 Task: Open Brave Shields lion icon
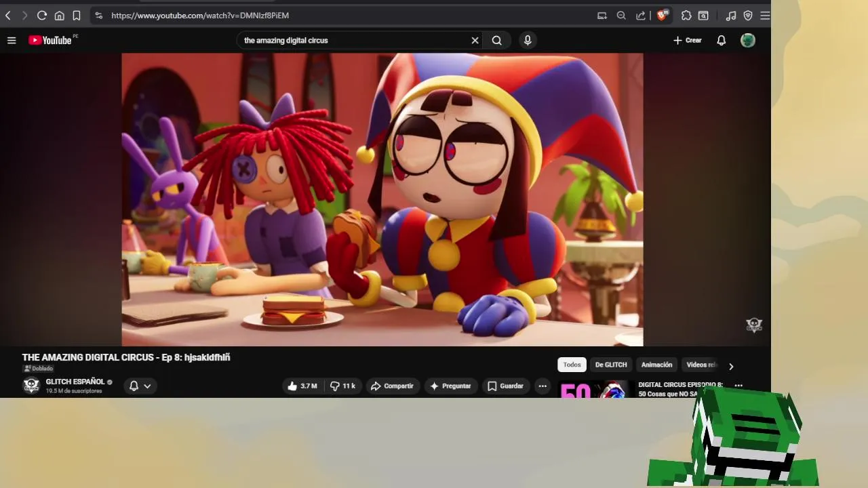663,15
